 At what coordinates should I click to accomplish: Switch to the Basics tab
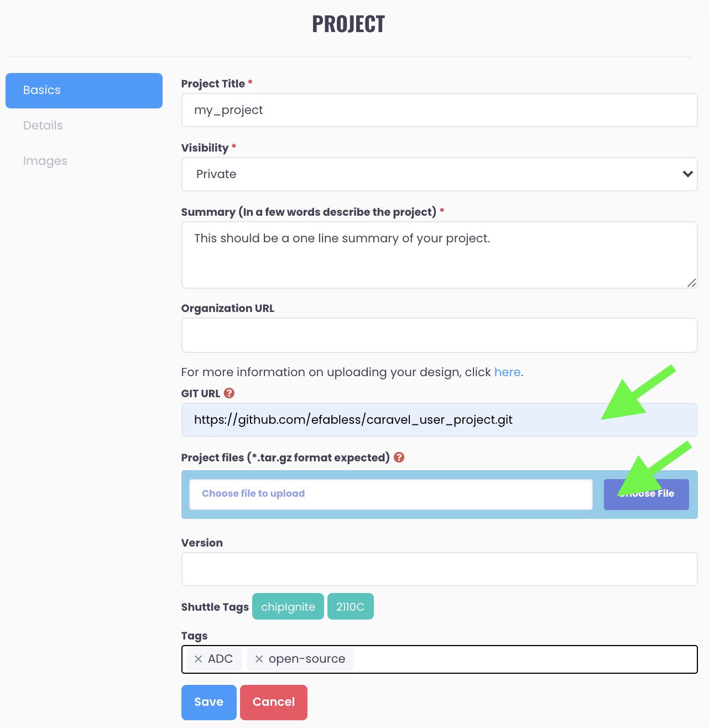84,91
